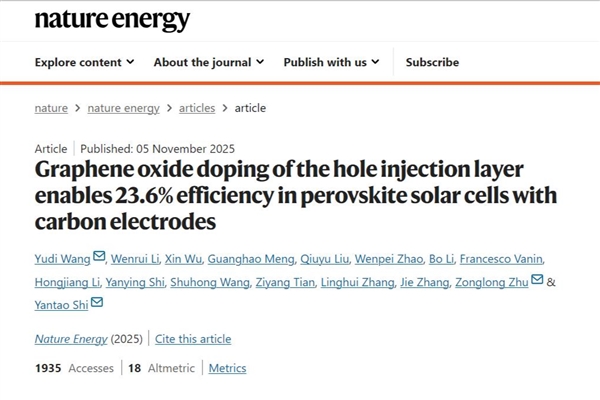Expand the Explore content dropdown
This screenshot has width=600, height=400.
click(x=85, y=62)
